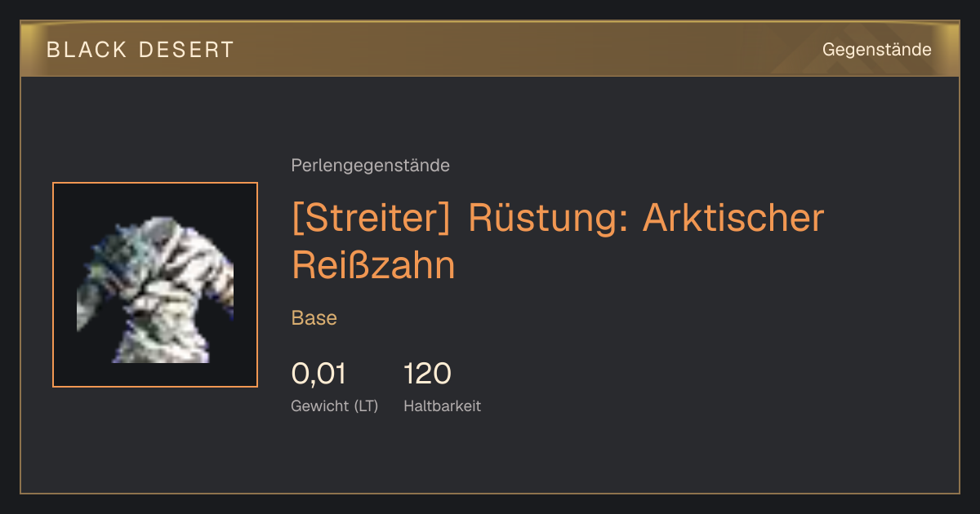Click the 120 durability value
The width and height of the screenshot is (980, 514).
click(x=427, y=374)
